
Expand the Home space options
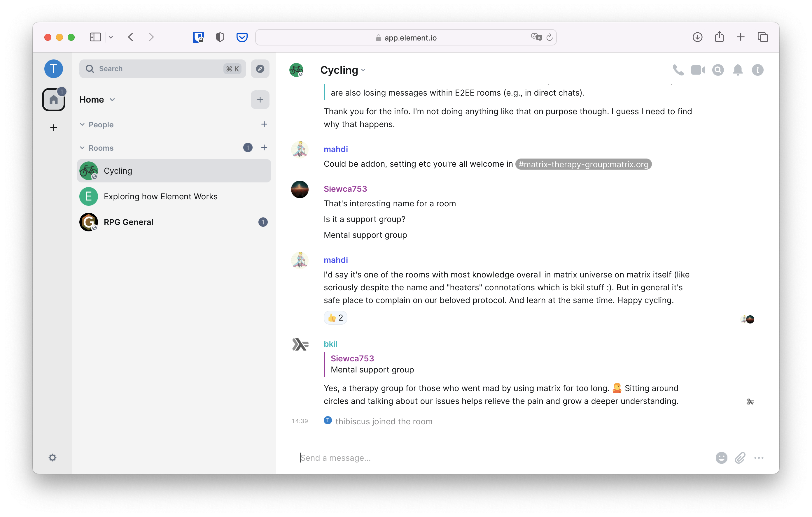click(x=112, y=99)
